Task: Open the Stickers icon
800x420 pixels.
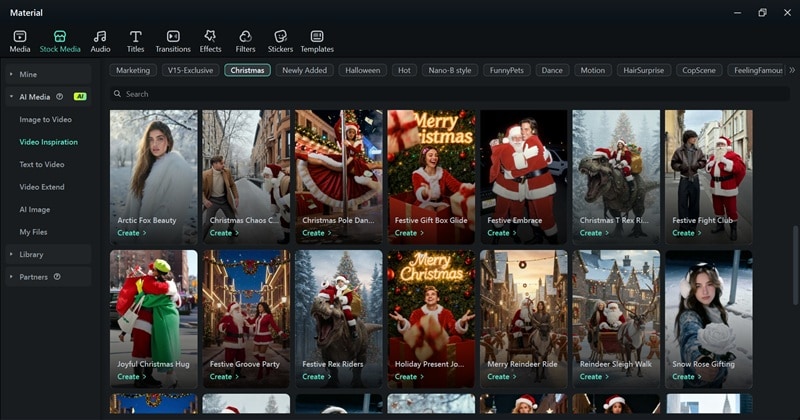Action: point(281,36)
